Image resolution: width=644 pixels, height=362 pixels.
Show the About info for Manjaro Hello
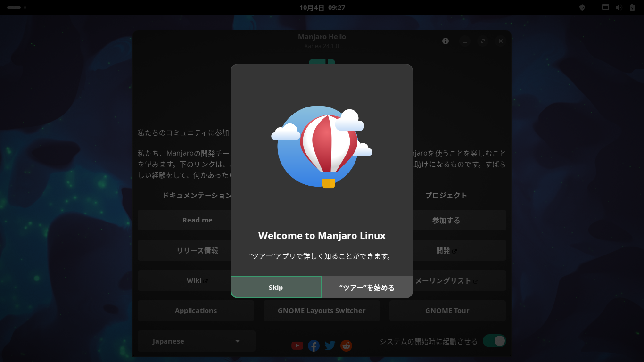pos(446,41)
